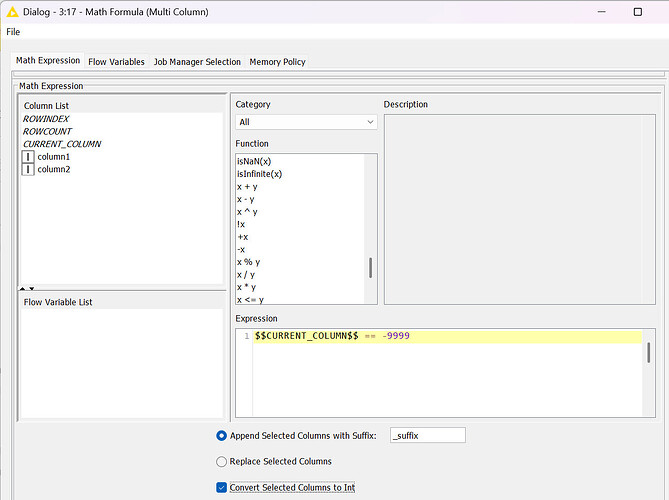Open the File menu

click(13, 32)
